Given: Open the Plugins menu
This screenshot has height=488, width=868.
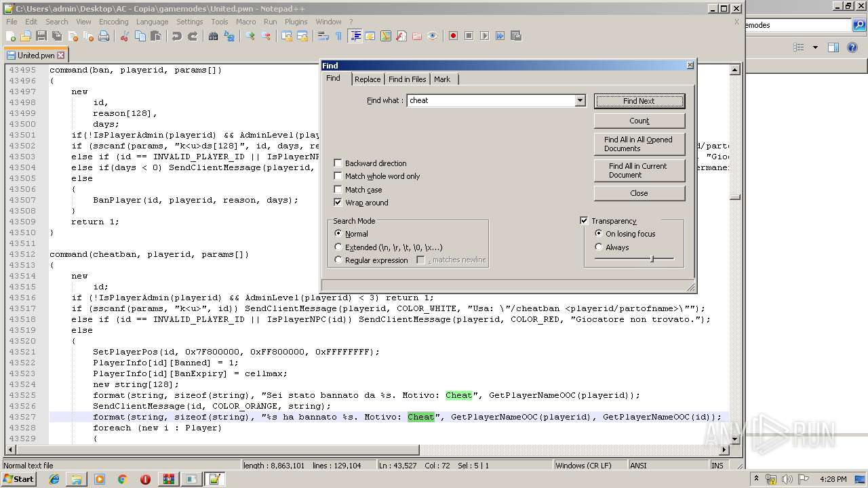Looking at the screenshot, I should tap(296, 22).
